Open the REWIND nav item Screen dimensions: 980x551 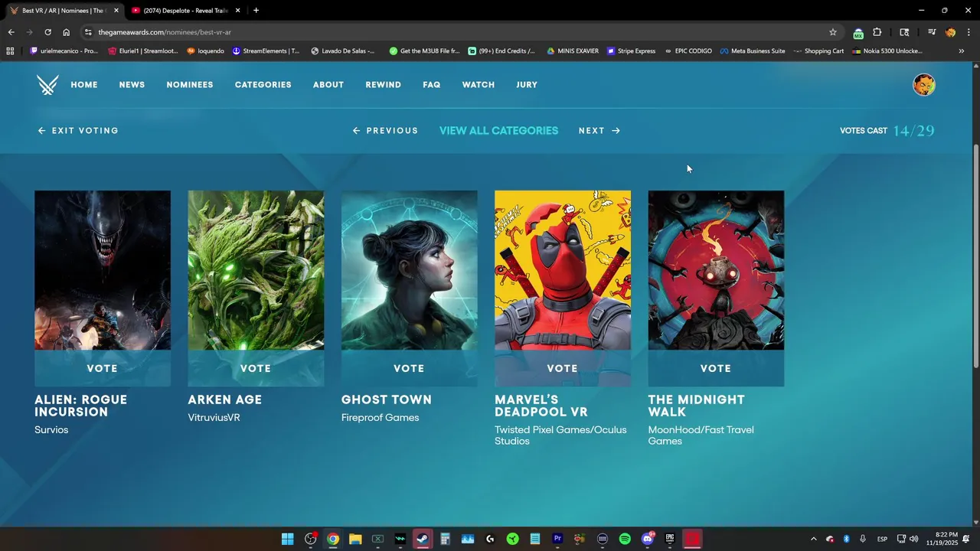coord(383,85)
